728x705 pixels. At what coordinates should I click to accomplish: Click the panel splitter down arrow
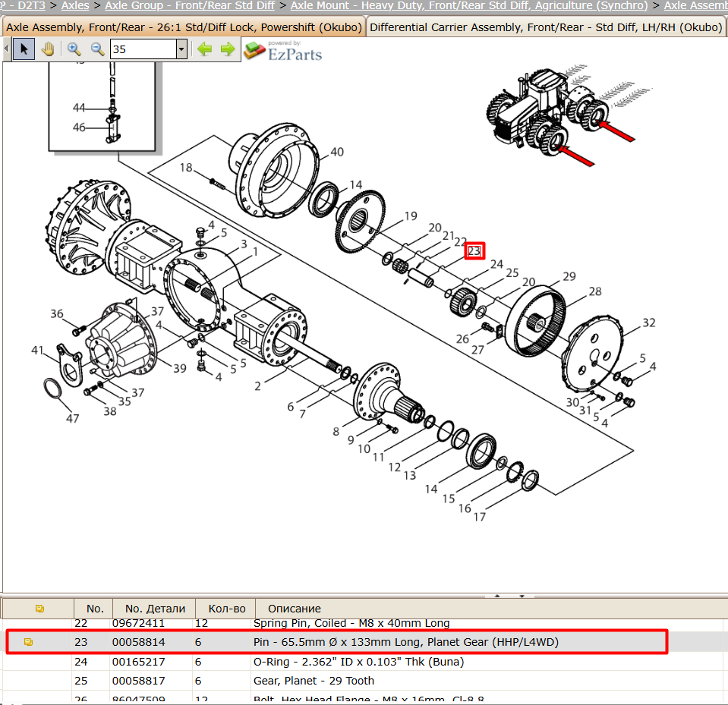point(522,596)
